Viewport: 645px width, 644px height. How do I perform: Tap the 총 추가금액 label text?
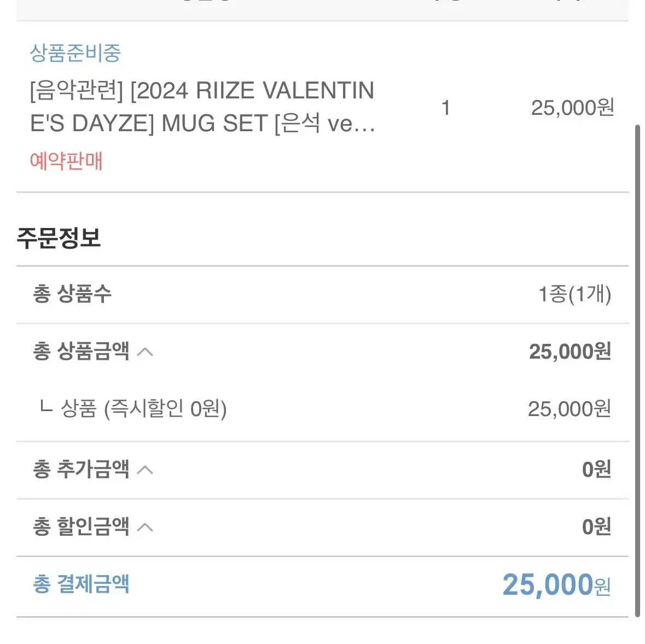point(81,469)
